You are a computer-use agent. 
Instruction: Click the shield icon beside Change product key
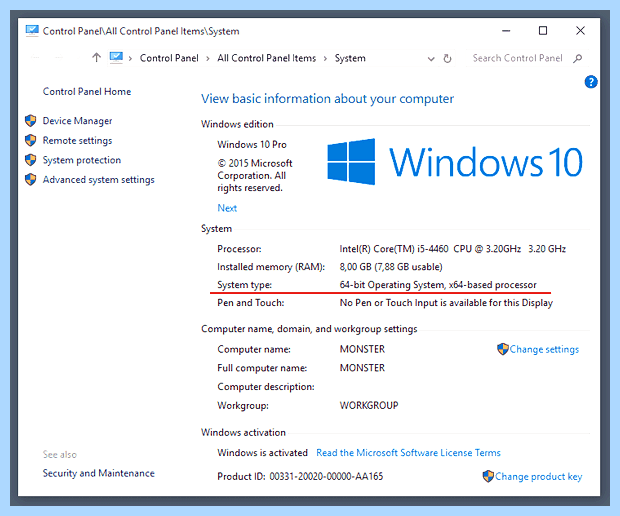[x=488, y=476]
